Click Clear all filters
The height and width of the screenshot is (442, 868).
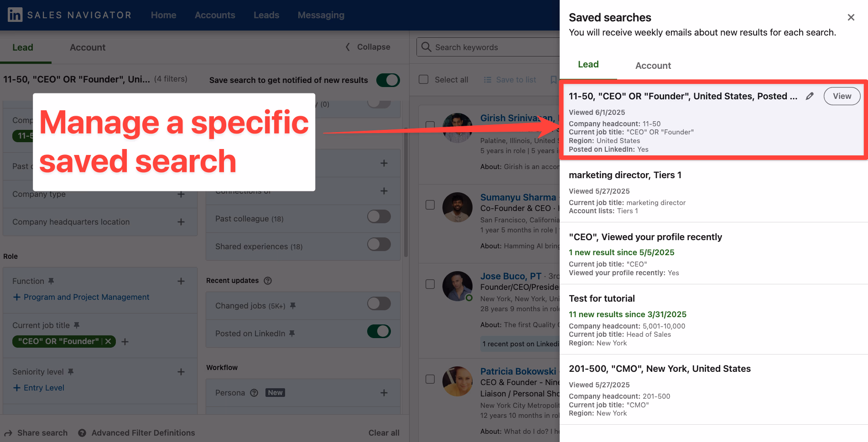pyautogui.click(x=384, y=433)
